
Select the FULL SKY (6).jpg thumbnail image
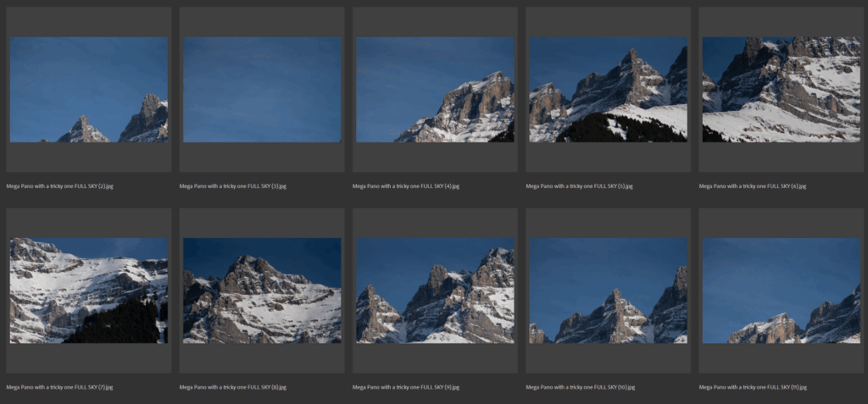click(781, 89)
